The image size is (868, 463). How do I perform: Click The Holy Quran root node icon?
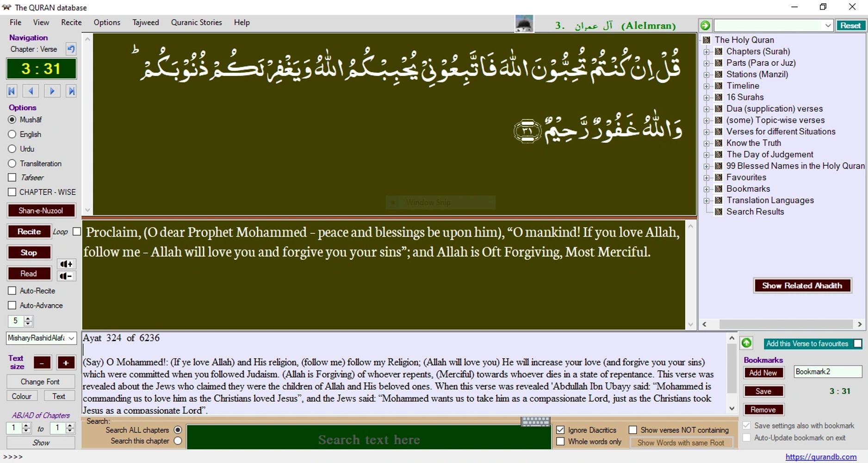(x=707, y=40)
